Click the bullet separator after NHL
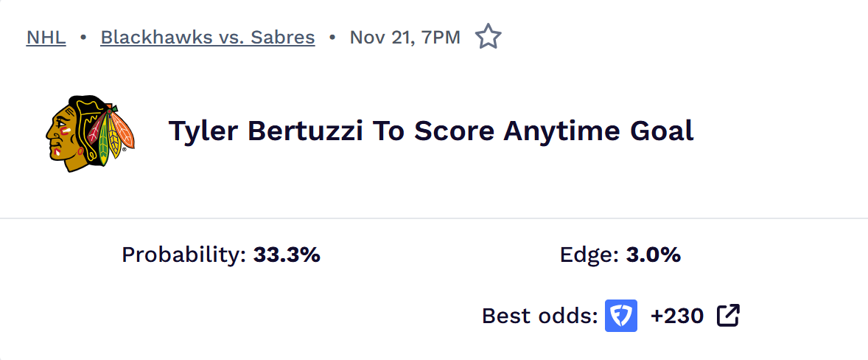The image size is (868, 360). (x=83, y=37)
